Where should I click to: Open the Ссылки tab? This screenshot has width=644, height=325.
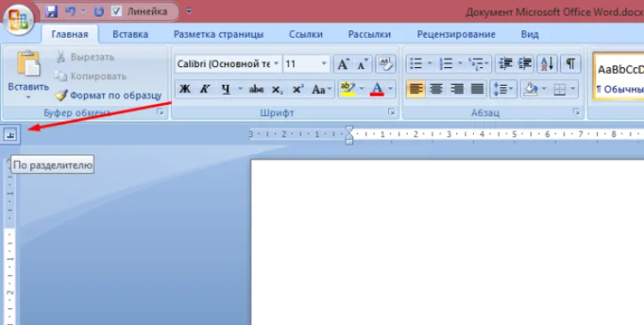[305, 34]
